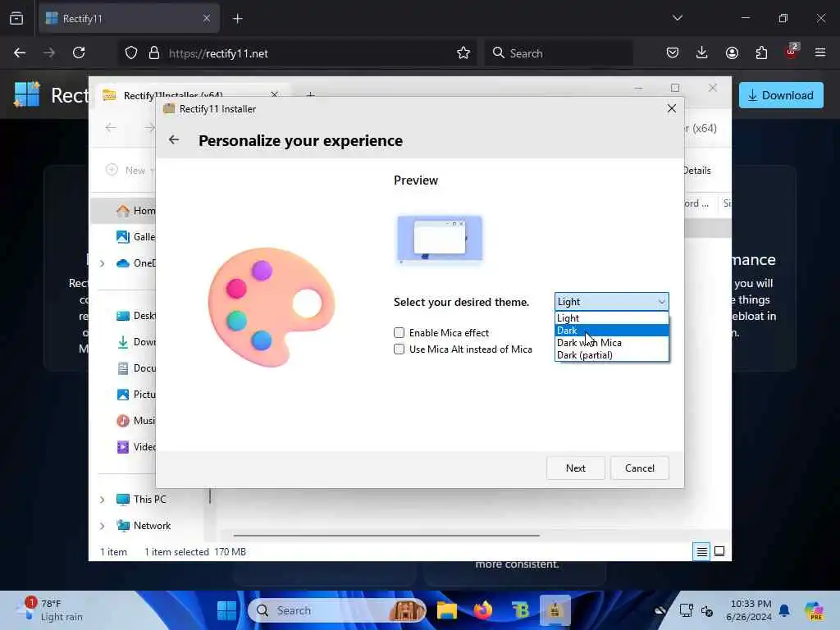Image resolution: width=840 pixels, height=630 pixels.
Task: Expand This PC in Explorer sidebar
Action: [x=102, y=500]
